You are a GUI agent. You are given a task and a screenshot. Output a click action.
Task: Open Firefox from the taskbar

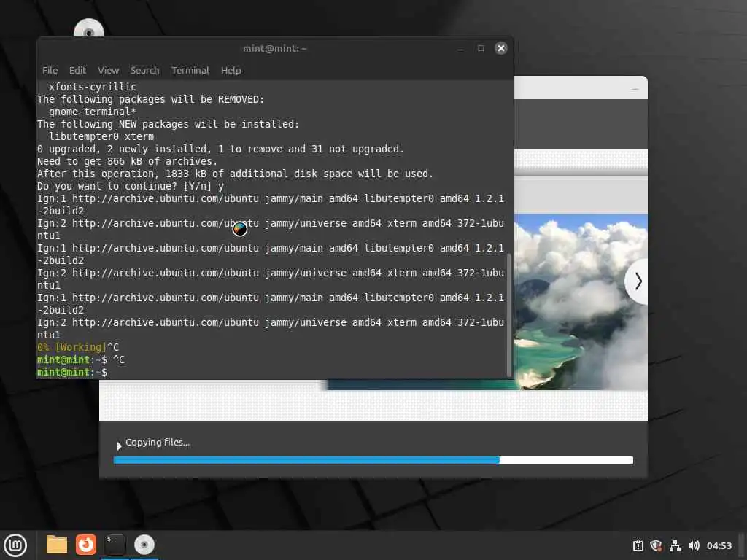86,545
